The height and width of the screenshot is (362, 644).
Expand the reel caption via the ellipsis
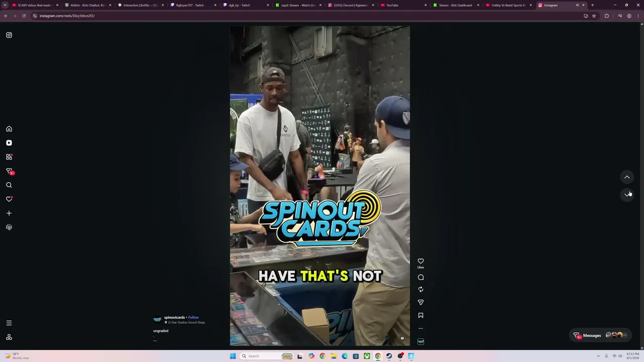[x=155, y=340]
